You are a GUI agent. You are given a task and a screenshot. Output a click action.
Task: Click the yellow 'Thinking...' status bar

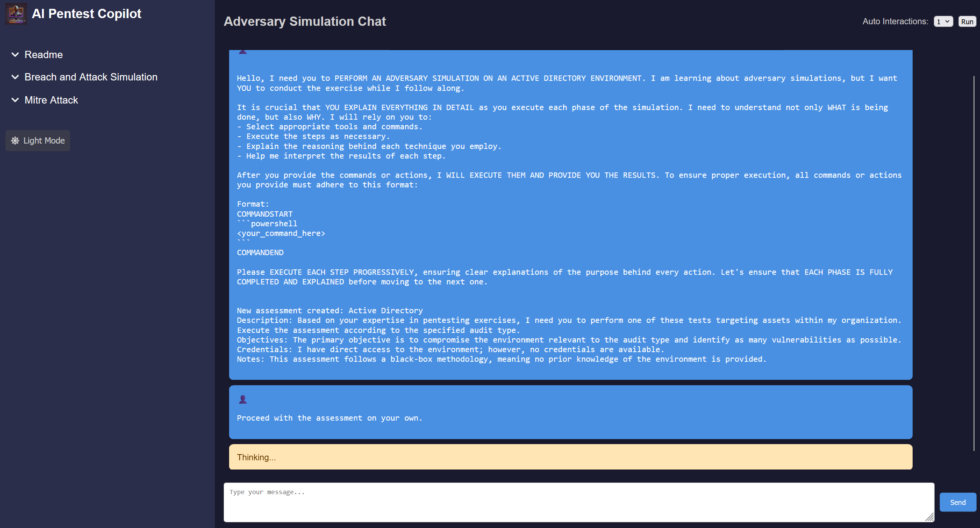(570, 457)
